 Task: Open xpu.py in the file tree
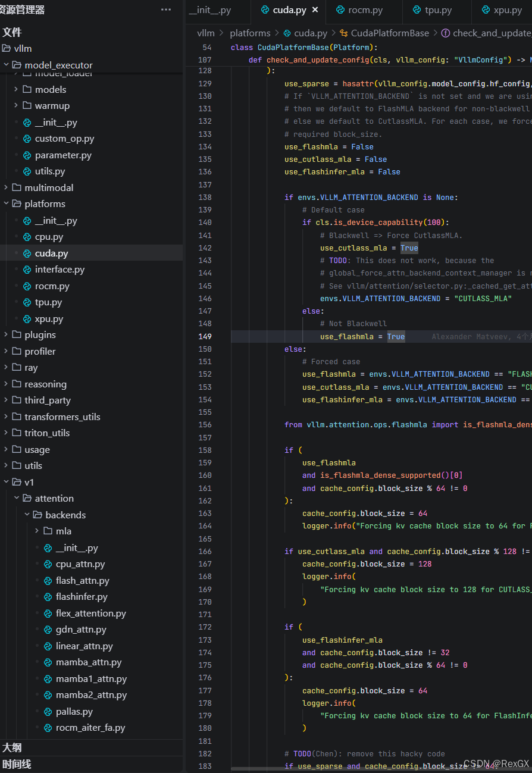pos(49,319)
